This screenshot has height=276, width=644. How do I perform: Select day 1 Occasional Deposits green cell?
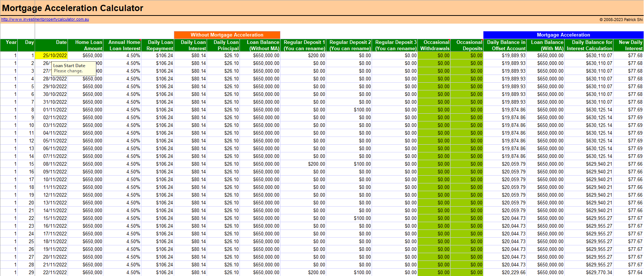(467, 56)
